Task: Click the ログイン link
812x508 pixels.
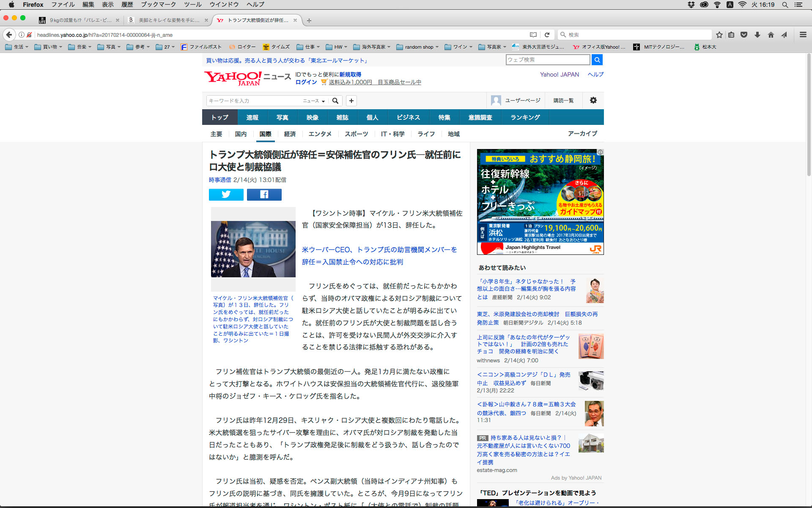Action: (306, 82)
